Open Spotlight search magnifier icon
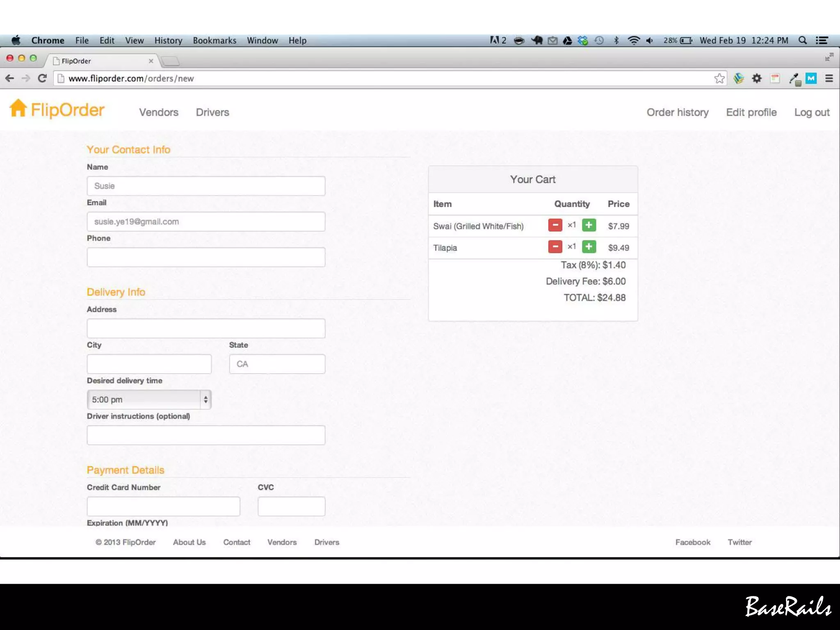840x630 pixels. [x=803, y=41]
